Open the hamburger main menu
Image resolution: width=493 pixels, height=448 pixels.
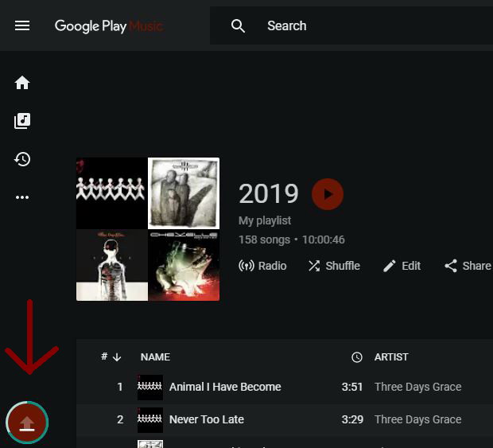pos(22,25)
